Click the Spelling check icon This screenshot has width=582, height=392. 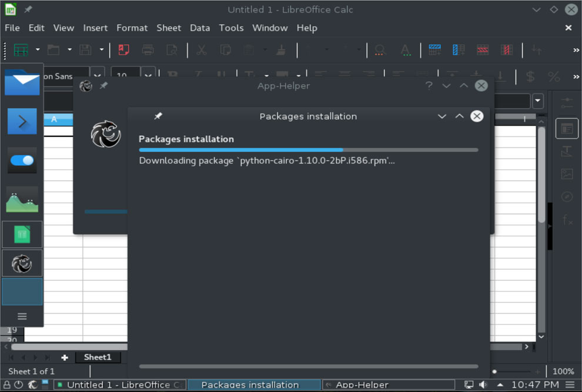[x=406, y=50]
